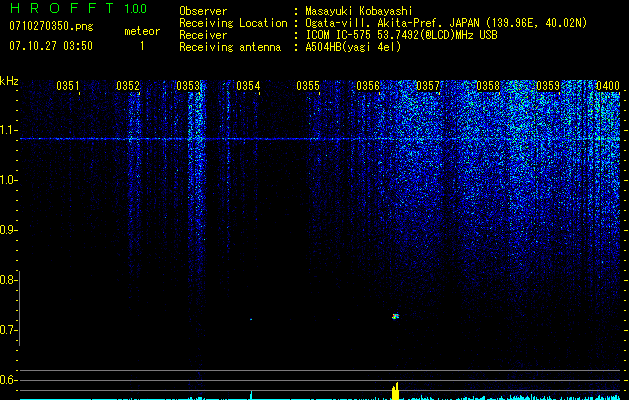Click the date stamp 07.10.27 03:50
This screenshot has height=400, width=629.
click(51, 46)
